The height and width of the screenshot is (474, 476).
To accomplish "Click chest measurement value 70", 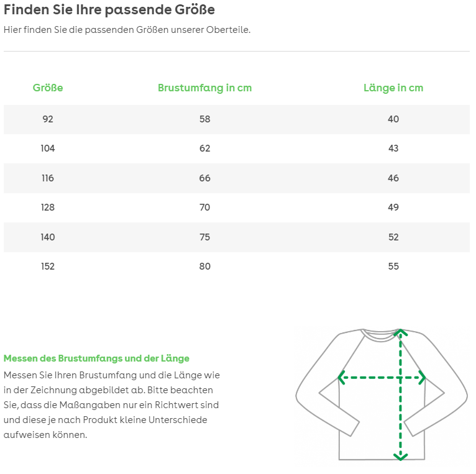I will click(204, 207).
